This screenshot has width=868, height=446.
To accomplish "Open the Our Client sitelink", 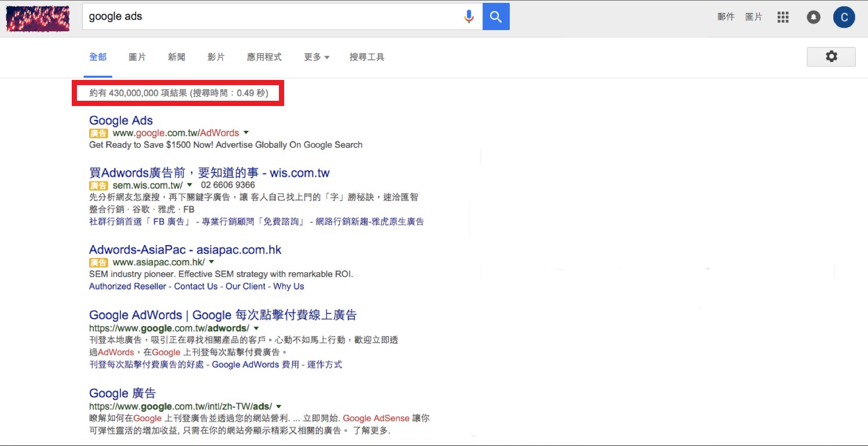I will click(x=246, y=287).
